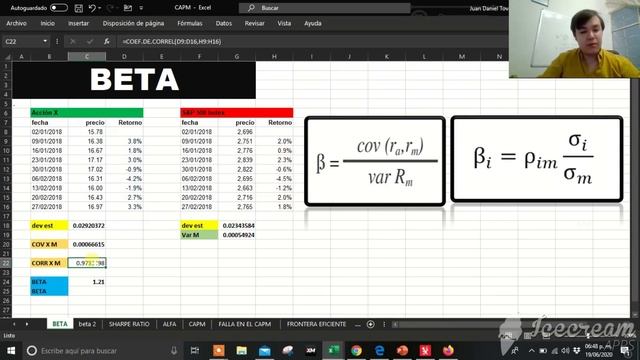
Task: Switch to the ALFA sheet tab
Action: (169, 324)
